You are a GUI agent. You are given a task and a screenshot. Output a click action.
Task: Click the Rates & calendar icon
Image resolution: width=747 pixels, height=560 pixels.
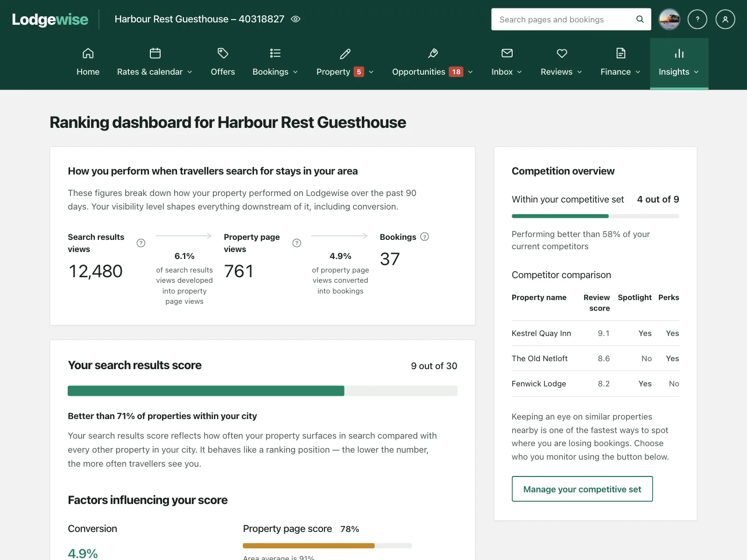155,53
